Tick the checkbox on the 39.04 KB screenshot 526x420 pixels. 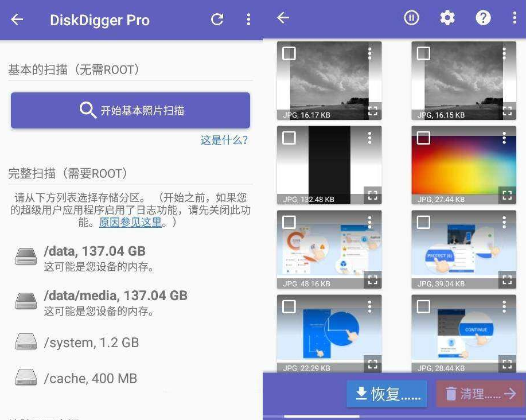[423, 222]
